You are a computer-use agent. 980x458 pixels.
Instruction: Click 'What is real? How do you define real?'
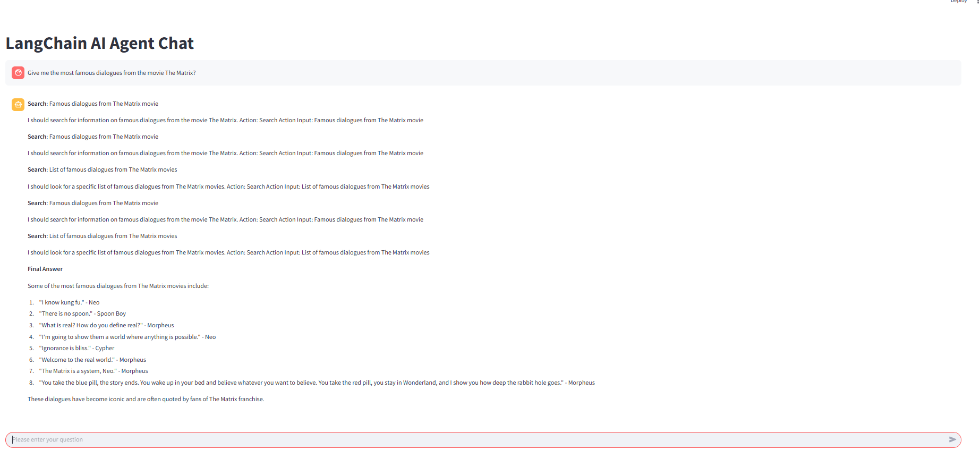click(106, 325)
